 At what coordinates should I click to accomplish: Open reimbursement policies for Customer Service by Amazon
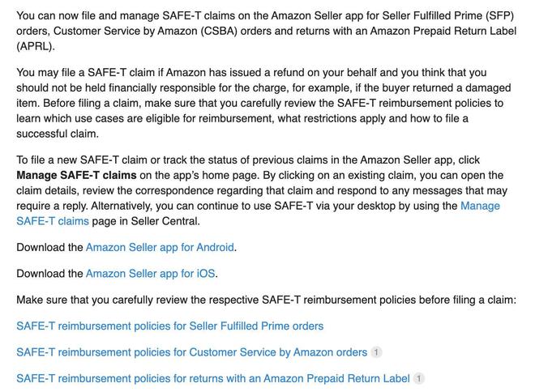[x=191, y=352]
